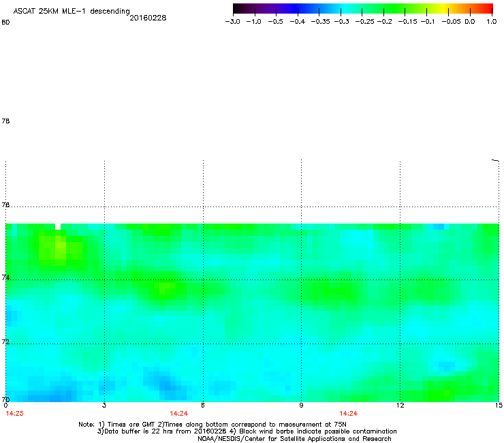Image resolution: width=504 pixels, height=443 pixels.
Task: Click the small white notch in the data's top edge
Action: click(57, 226)
